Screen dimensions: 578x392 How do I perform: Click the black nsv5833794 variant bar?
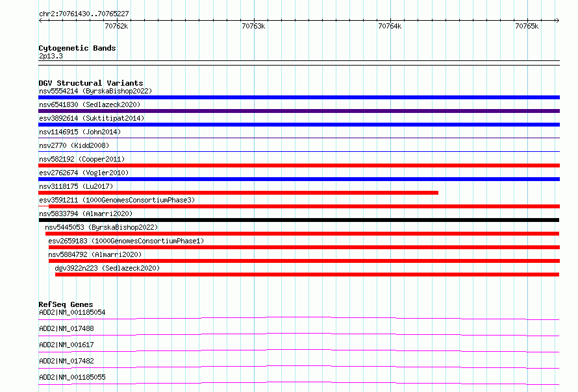pos(299,220)
